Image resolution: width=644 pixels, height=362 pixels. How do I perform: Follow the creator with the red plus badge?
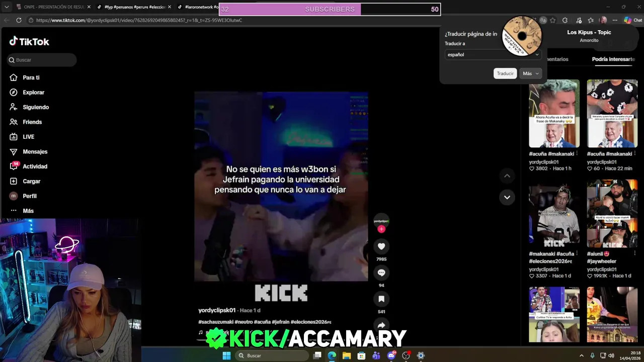[x=381, y=229]
